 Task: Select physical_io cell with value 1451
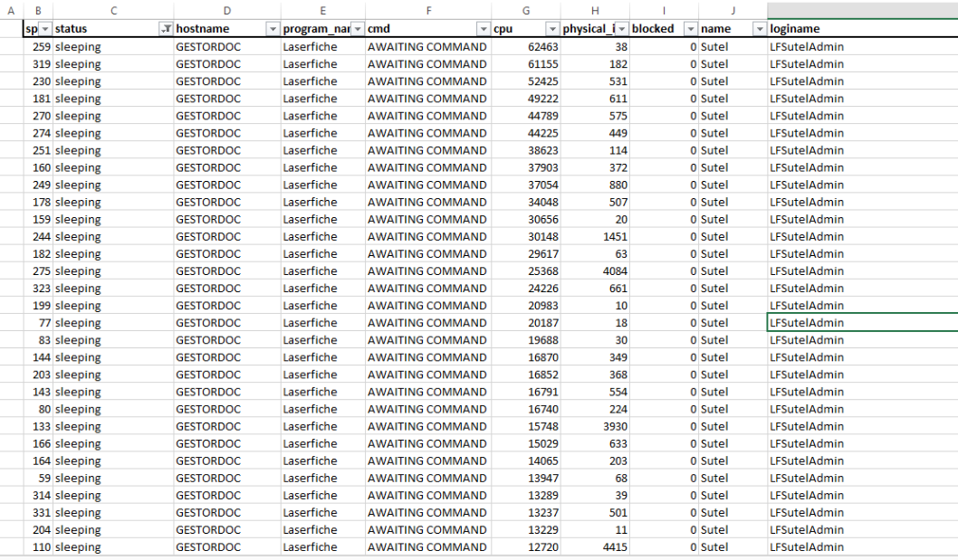click(595, 236)
